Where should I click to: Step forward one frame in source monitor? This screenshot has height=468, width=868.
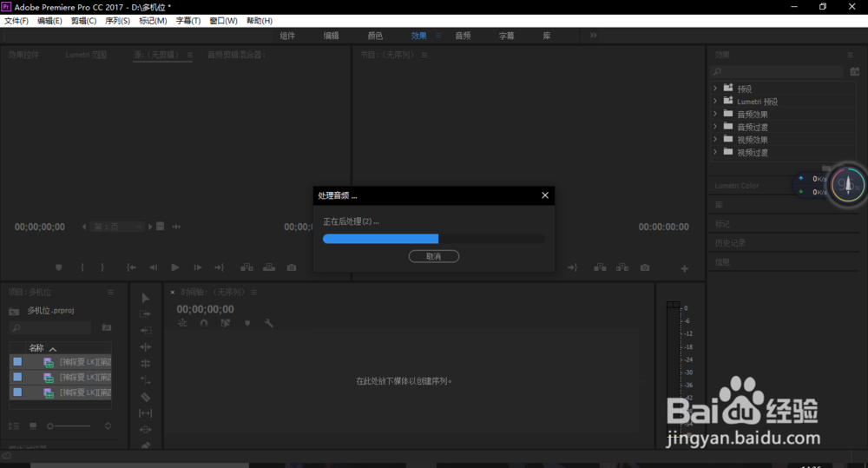point(198,267)
